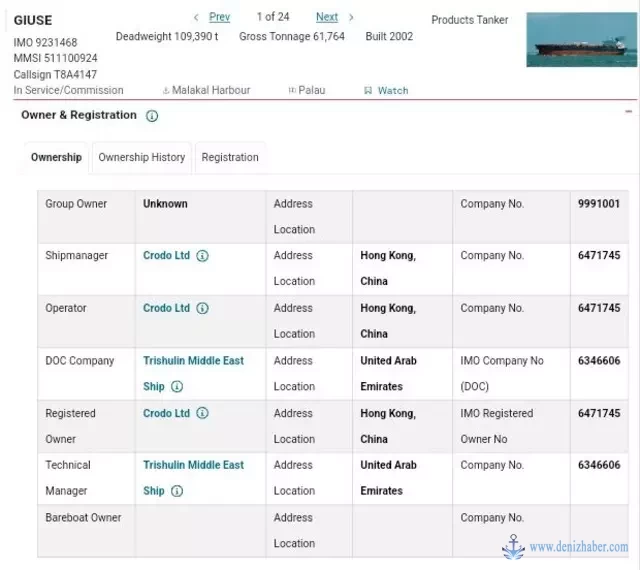Go to Prev vessel link
640x570 pixels.
219,17
